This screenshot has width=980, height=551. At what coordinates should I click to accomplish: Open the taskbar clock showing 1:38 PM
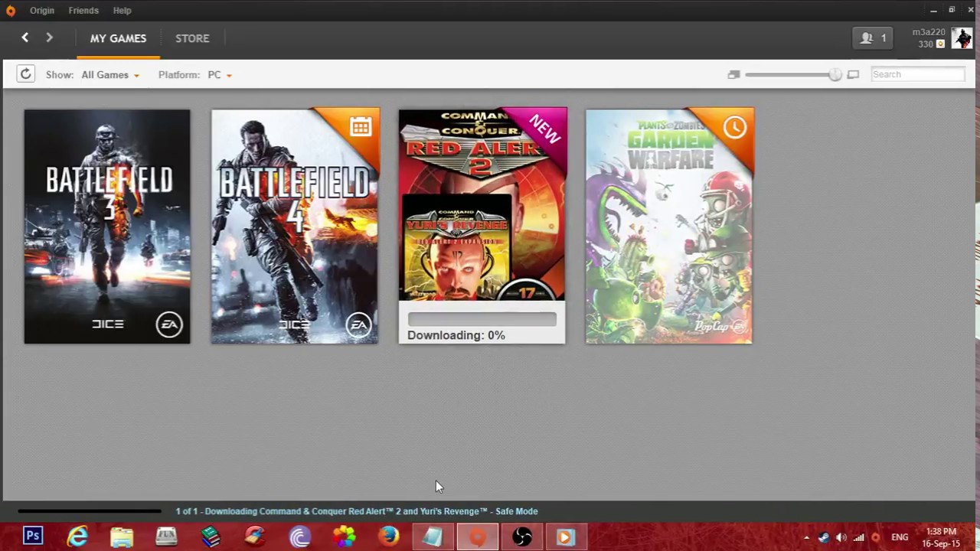(941, 537)
